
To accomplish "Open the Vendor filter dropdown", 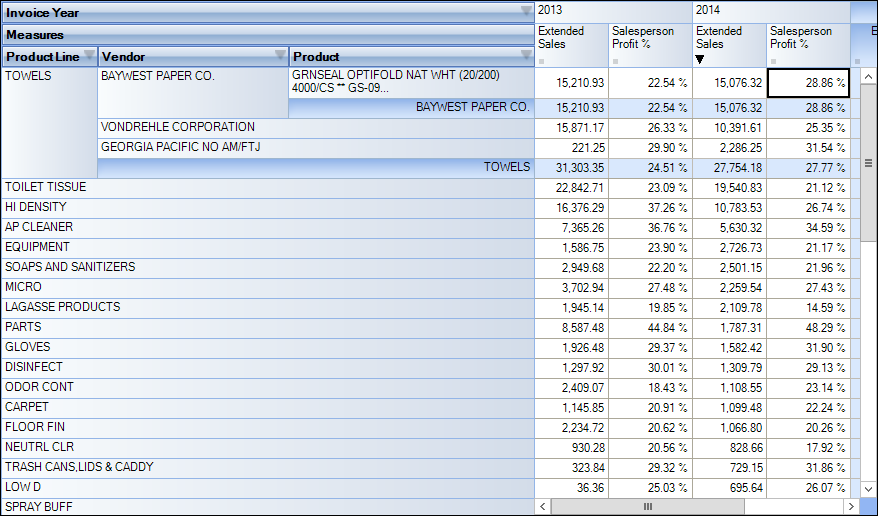I will pos(281,55).
